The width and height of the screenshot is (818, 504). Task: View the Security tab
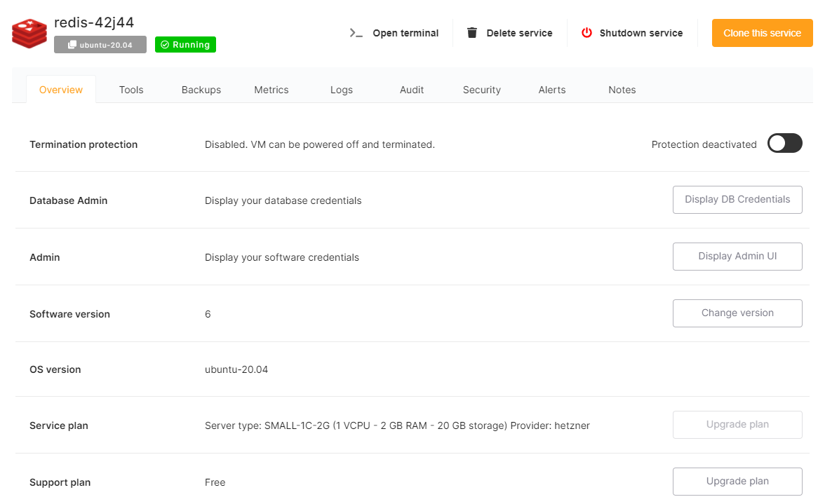[x=482, y=90]
